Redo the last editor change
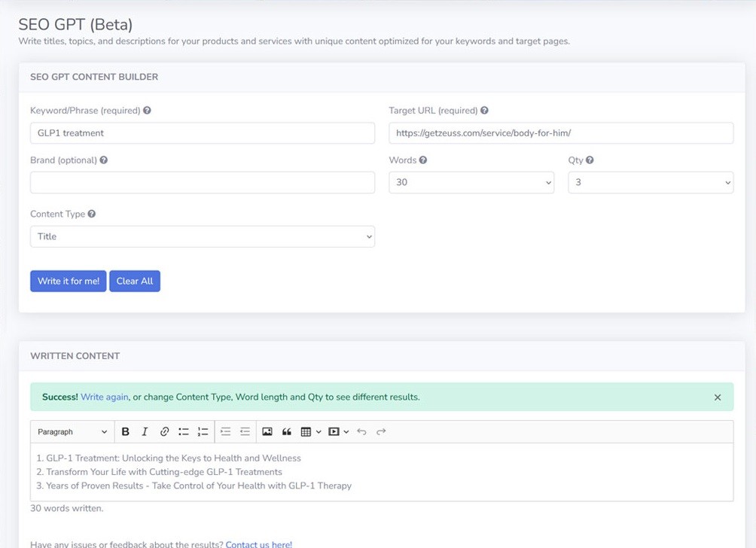This screenshot has height=548, width=756. 381,432
